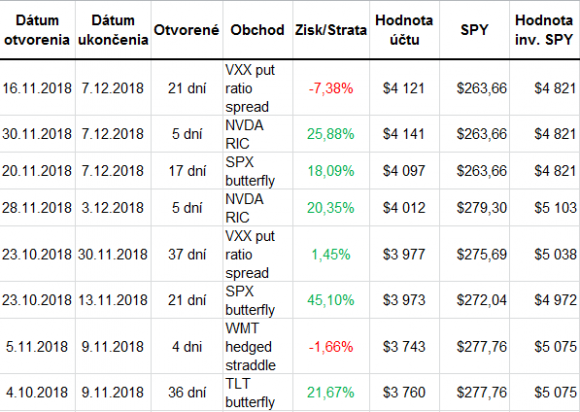Image resolution: width=580 pixels, height=412 pixels.
Task: Select the Dátum otvorenia column header
Action: point(37,30)
